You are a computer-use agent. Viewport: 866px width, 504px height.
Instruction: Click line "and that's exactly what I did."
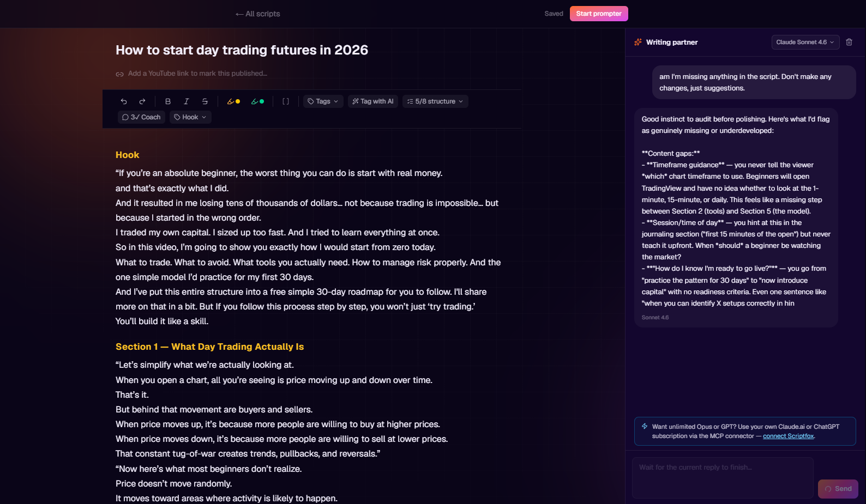pos(172,188)
